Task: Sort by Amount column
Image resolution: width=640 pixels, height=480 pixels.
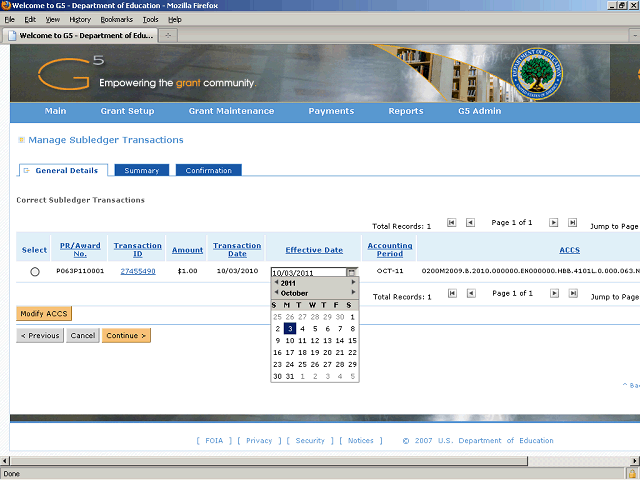Action: click(187, 250)
